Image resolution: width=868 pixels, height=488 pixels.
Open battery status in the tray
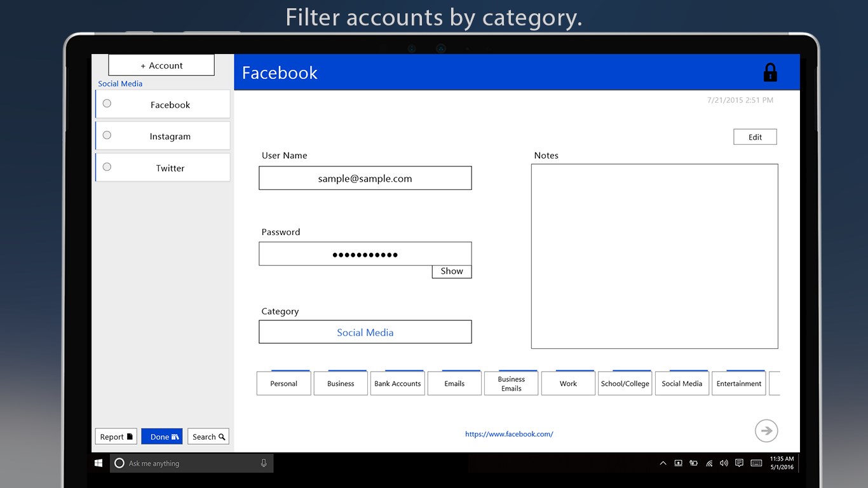[693, 463]
